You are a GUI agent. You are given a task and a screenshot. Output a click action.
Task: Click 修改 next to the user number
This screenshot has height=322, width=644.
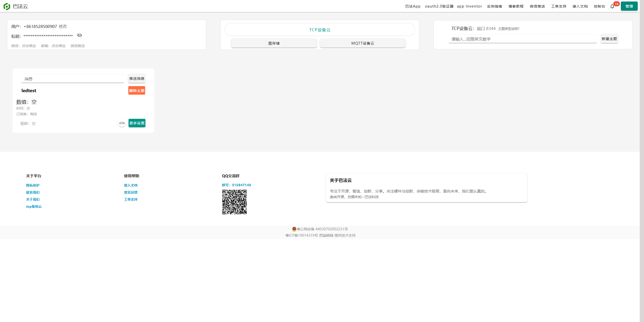click(63, 26)
